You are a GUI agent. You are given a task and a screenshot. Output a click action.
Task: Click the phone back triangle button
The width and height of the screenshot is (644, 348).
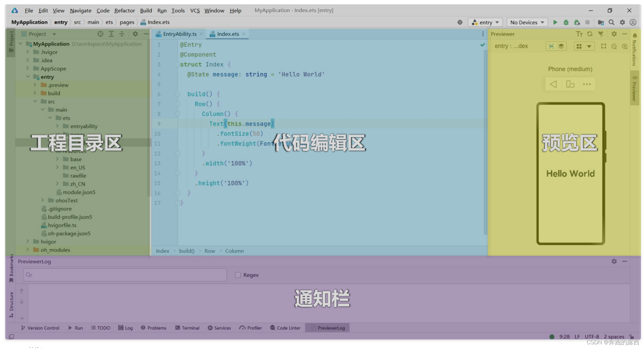(553, 84)
